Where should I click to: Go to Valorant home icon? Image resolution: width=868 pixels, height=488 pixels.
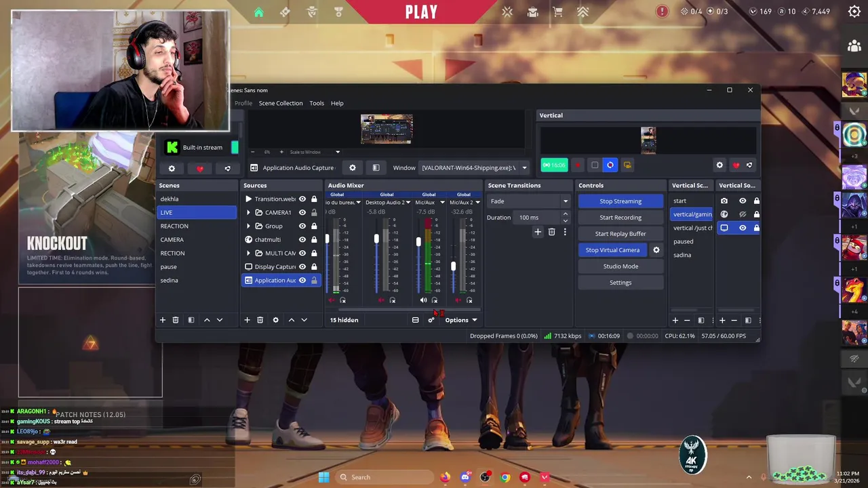pos(258,12)
